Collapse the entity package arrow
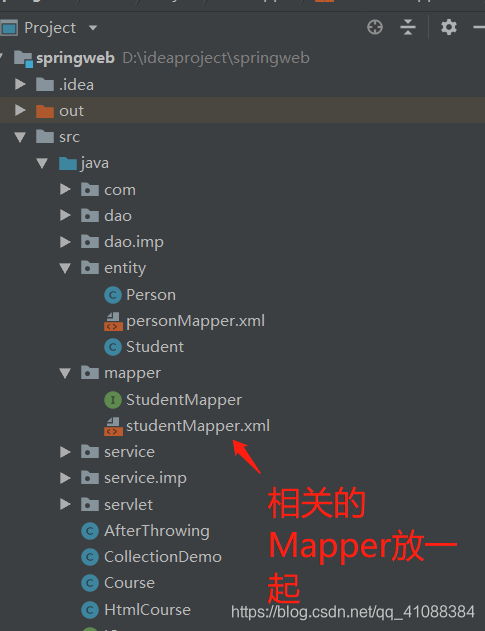 tap(65, 268)
